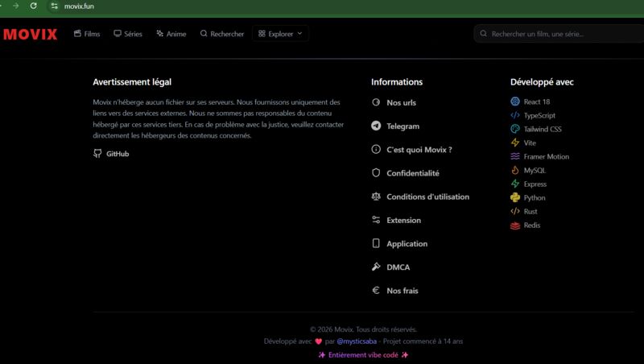Screen dimensions: 644x364
Task: Click the Informations heading
Action: coord(397,82)
